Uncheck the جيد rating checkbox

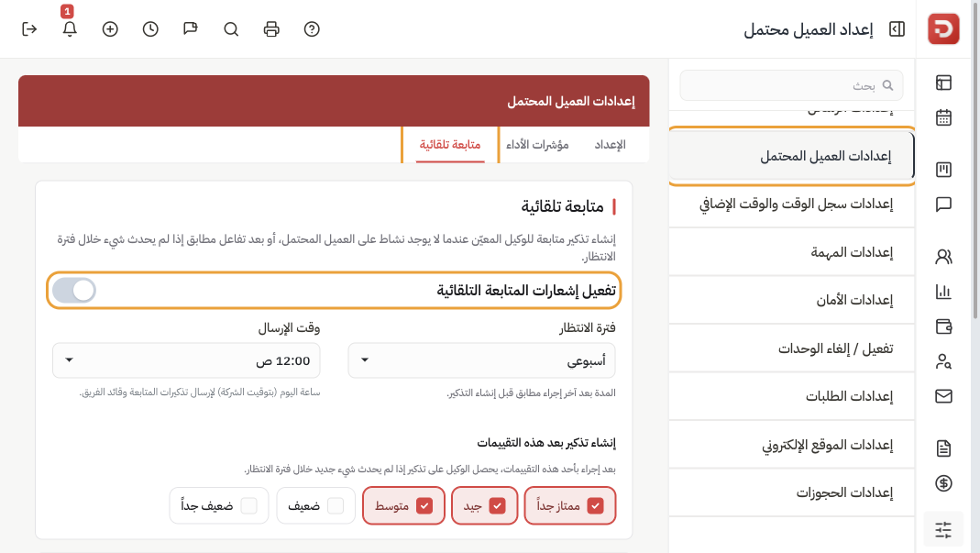tap(498, 505)
